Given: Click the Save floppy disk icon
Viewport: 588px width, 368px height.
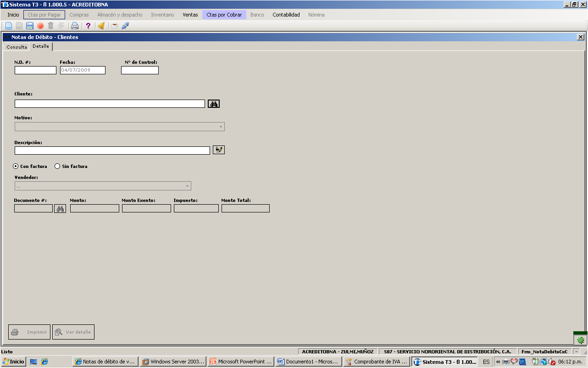Looking at the screenshot, I should [x=30, y=26].
